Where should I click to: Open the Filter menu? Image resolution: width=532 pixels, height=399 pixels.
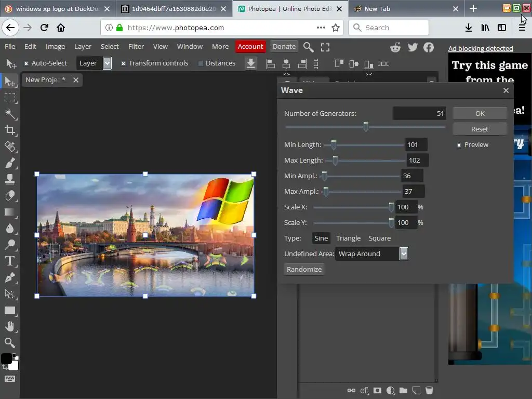click(136, 46)
